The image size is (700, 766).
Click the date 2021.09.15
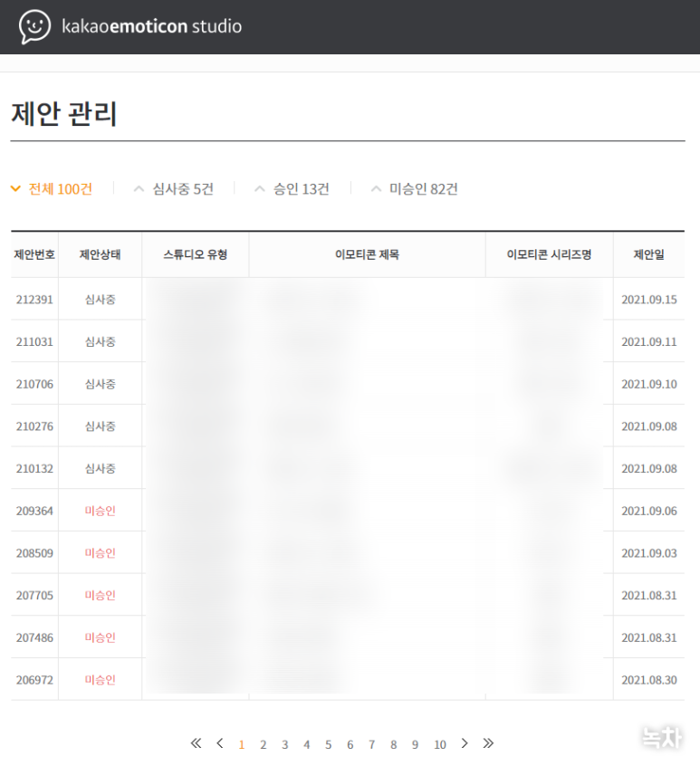click(649, 300)
